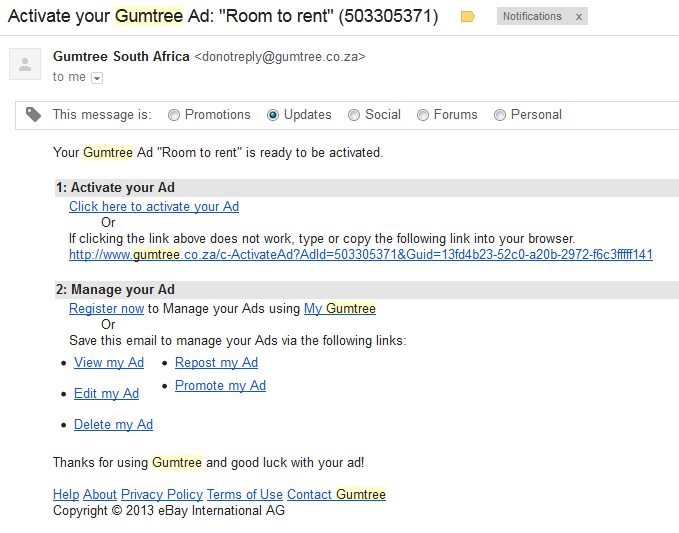Image resolution: width=679 pixels, height=533 pixels.
Task: Open the My Gumtree link
Action: (340, 309)
